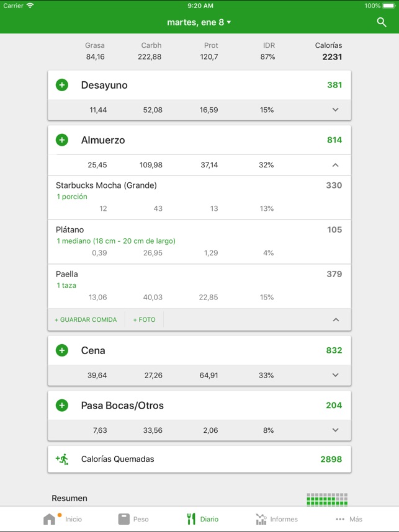Open the Paella food entry
399x532 pixels.
coord(199,286)
